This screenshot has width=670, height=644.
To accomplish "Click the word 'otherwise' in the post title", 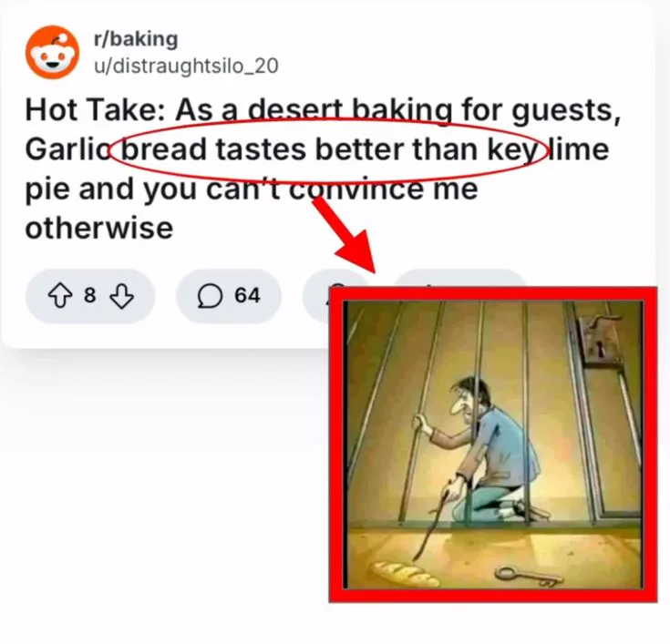I will click(99, 228).
